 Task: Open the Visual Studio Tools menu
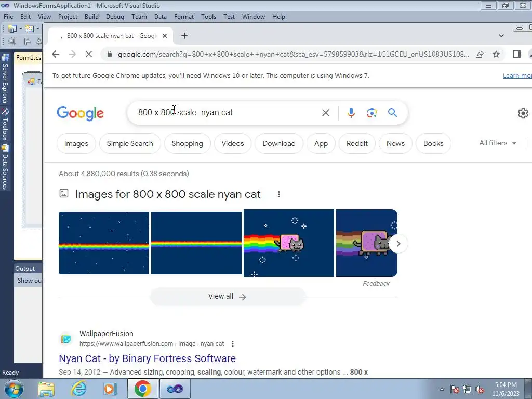208,17
